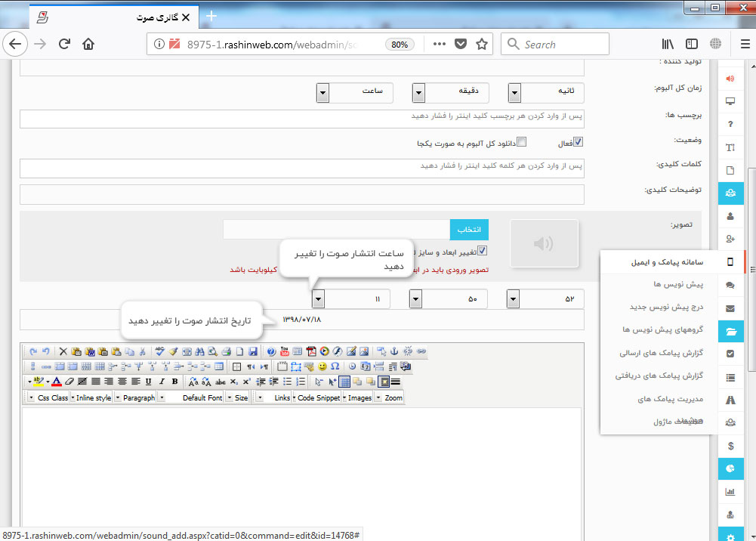
Task: Click the envelope icon in the sidebar
Action: 730,308
